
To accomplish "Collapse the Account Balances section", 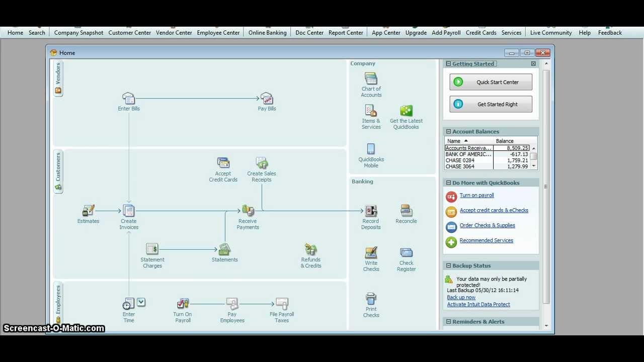I will click(x=448, y=132).
